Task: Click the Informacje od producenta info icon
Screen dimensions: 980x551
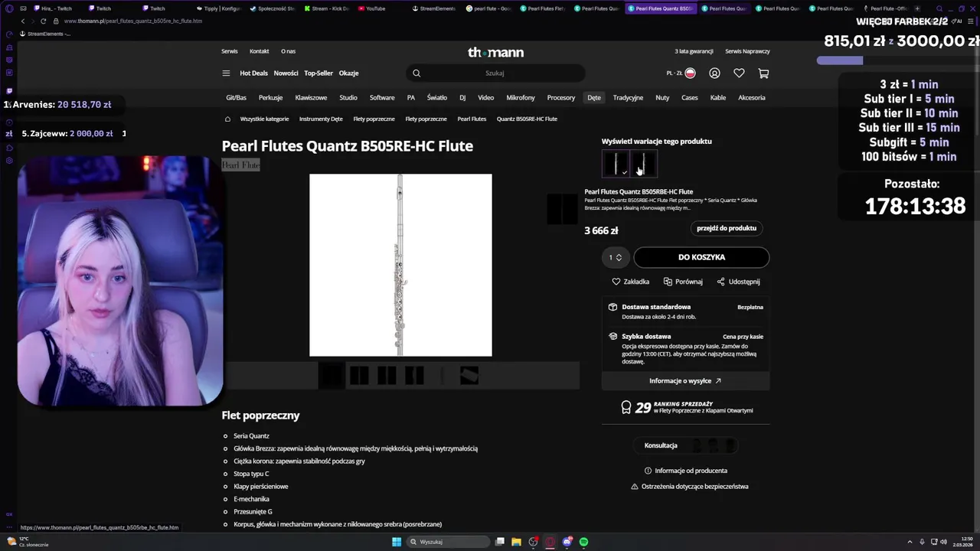Action: (648, 471)
